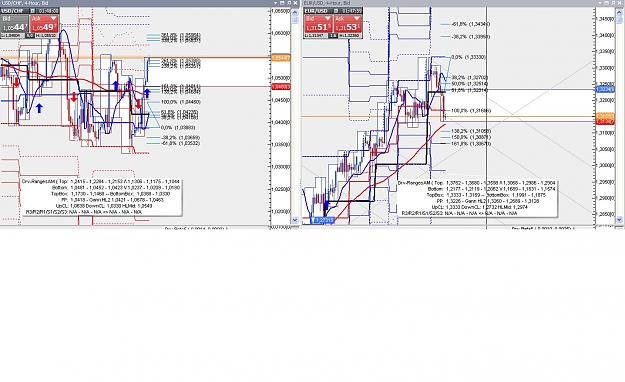Click the scroll-up arrow in EUR/USD chart
The image size is (625, 382).
pyautogui.click(x=619, y=13)
